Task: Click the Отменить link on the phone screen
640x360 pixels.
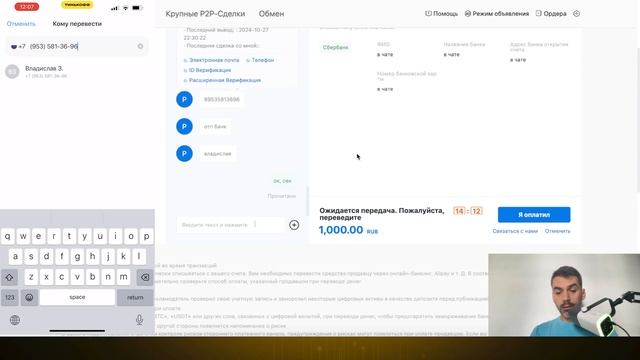Action: click(21, 24)
